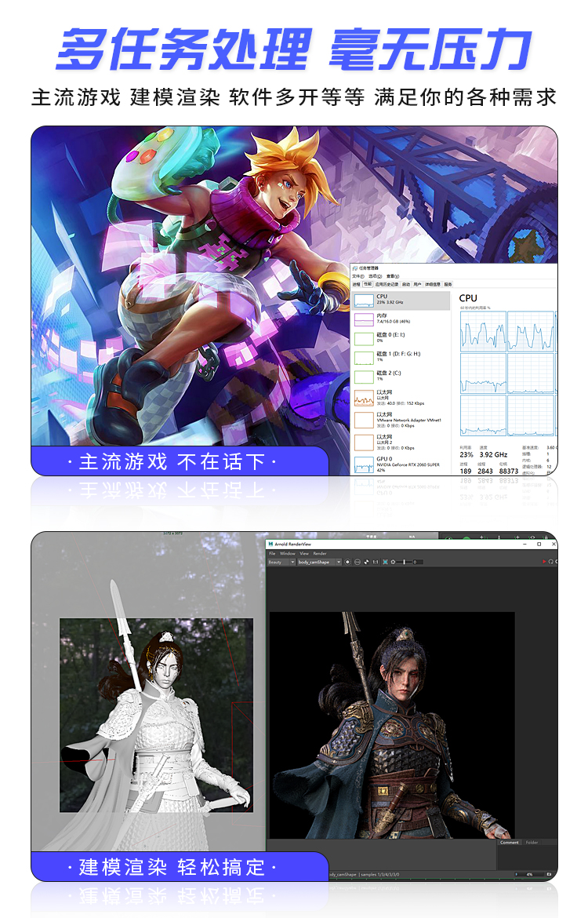Close the Arnold RenderView window
588x918 pixels.
click(x=553, y=544)
